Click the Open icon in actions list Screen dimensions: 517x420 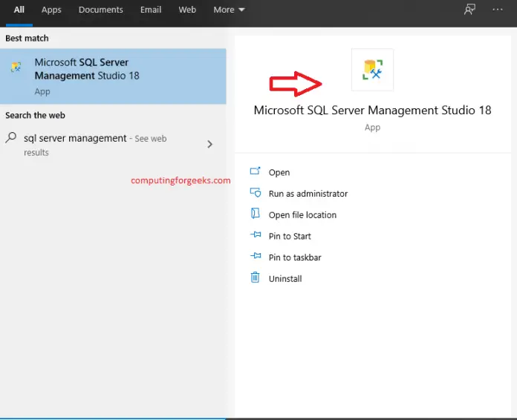click(256, 171)
